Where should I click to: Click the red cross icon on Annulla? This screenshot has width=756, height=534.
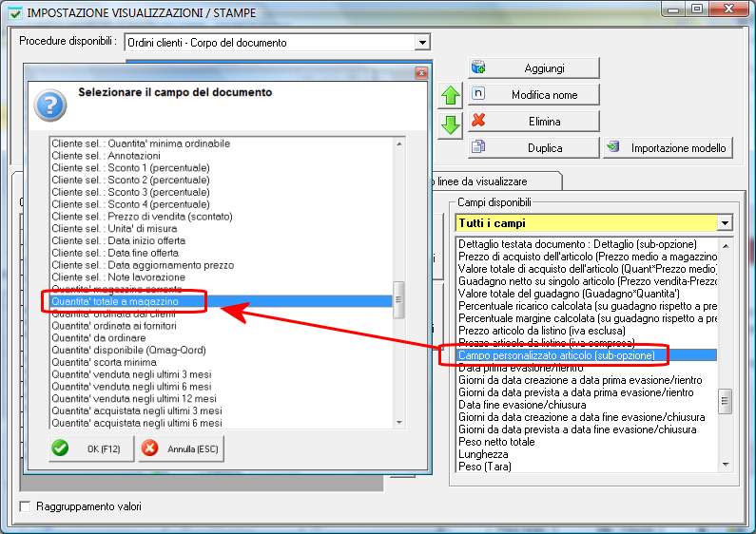[x=150, y=448]
